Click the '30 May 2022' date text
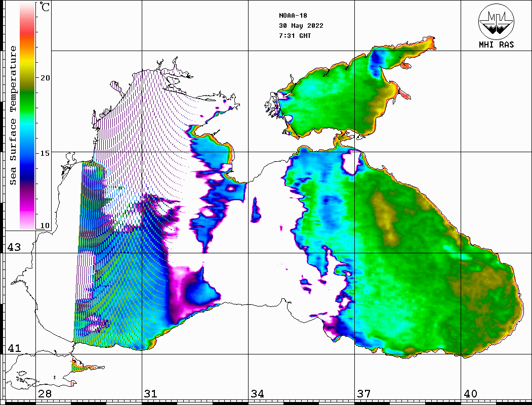The height and width of the screenshot is (405, 532). [x=301, y=26]
